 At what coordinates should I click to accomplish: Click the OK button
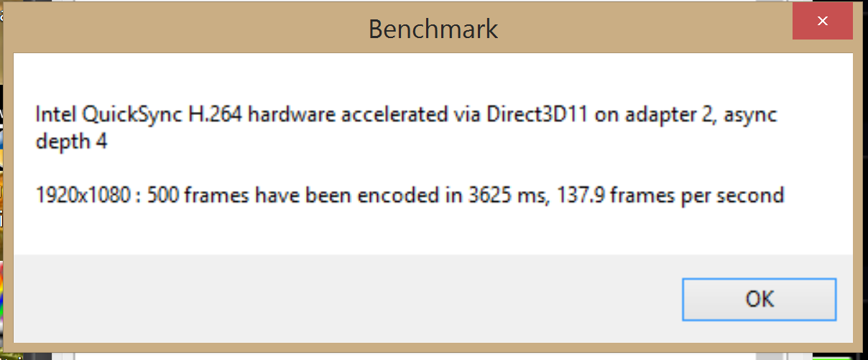point(759,298)
